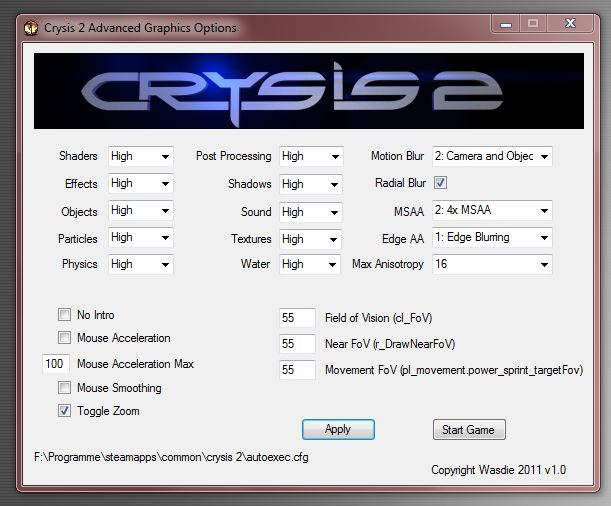Enable the Mouse Smoothing checkbox
This screenshot has height=506, width=611.
coord(64,388)
